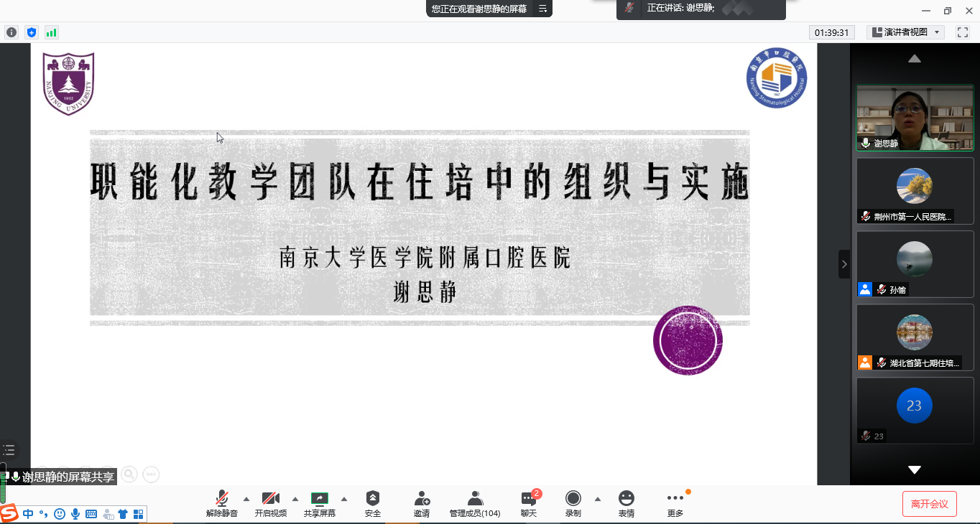This screenshot has height=524, width=980.
Task: Expand audio options arrow beside 解除静音
Action: (246, 499)
